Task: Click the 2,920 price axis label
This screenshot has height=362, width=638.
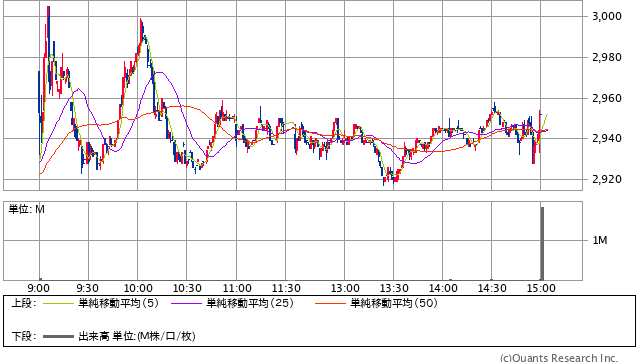Action: 607,179
